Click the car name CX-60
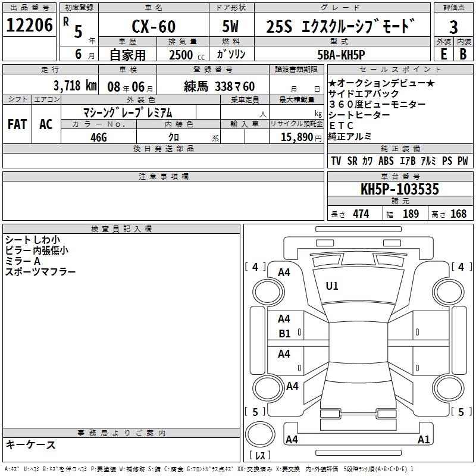The image size is (476, 476). pyautogui.click(x=152, y=27)
